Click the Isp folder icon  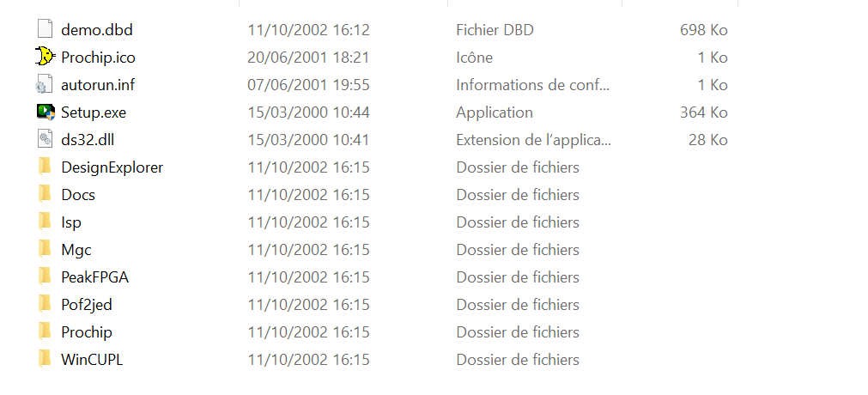click(45, 222)
